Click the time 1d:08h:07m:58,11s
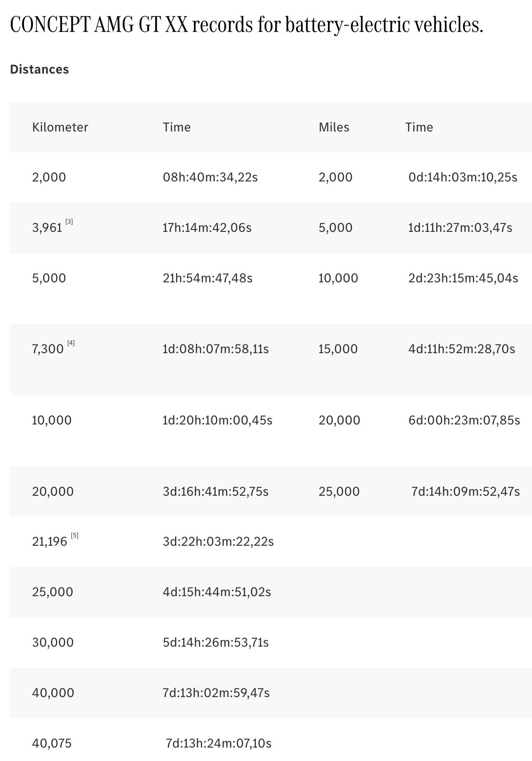 click(x=216, y=349)
